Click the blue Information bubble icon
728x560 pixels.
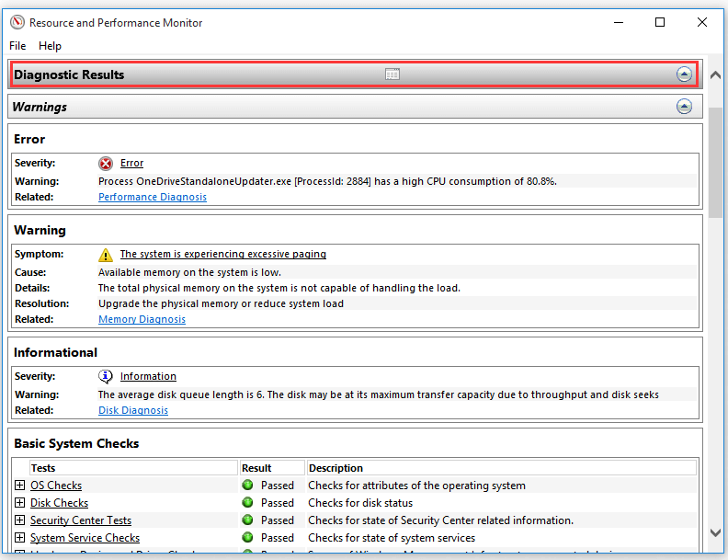click(x=106, y=377)
